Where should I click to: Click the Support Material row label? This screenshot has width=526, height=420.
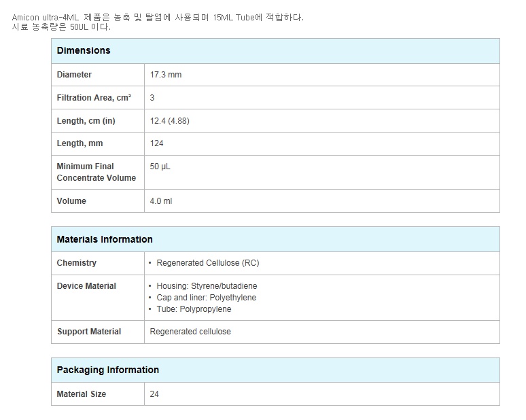pos(88,332)
